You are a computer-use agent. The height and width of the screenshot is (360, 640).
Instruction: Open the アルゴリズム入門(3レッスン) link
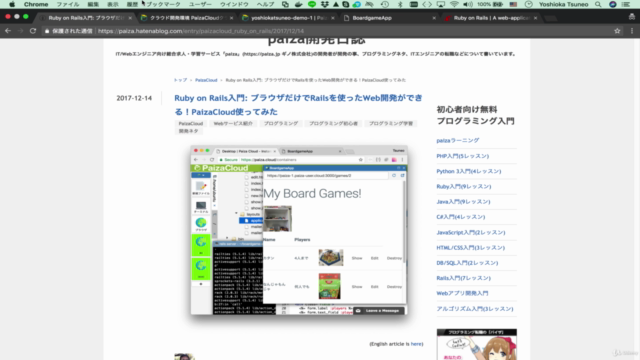(x=475, y=309)
